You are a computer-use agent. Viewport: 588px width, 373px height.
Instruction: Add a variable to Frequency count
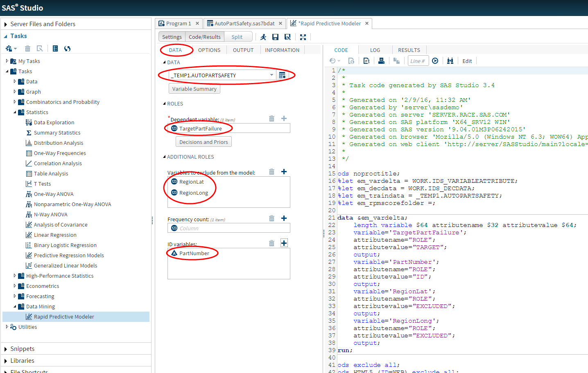pos(284,218)
